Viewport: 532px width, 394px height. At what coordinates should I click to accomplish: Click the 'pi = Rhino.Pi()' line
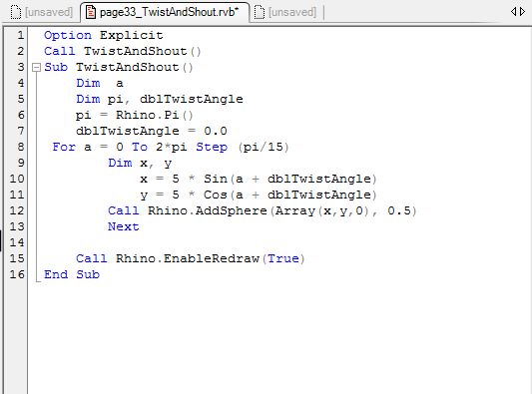[135, 115]
